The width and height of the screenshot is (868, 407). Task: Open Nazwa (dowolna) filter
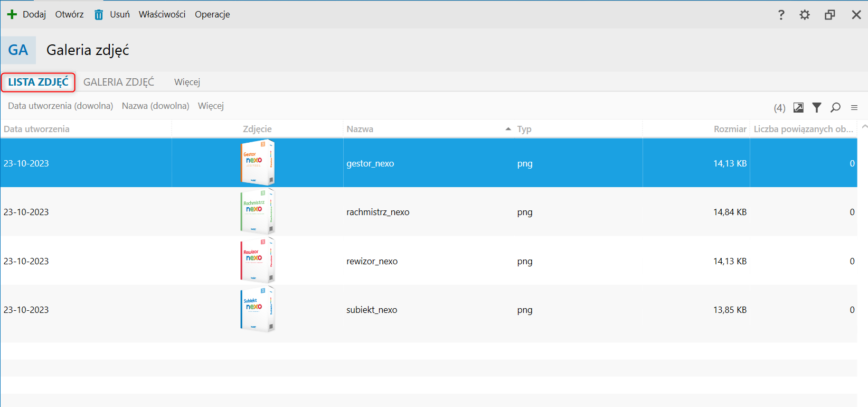click(x=155, y=106)
